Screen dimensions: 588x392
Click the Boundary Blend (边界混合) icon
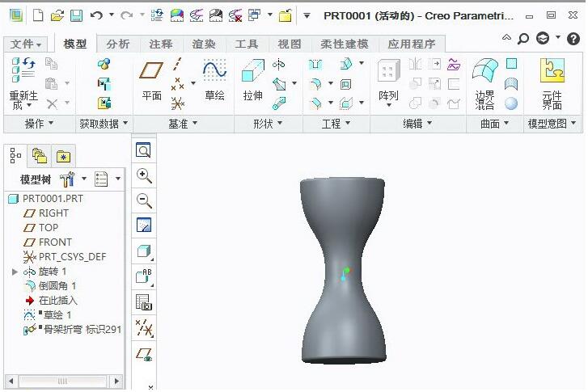(x=484, y=83)
